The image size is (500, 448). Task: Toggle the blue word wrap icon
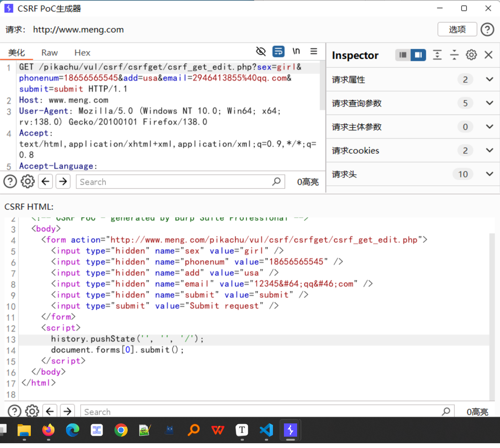(x=278, y=51)
